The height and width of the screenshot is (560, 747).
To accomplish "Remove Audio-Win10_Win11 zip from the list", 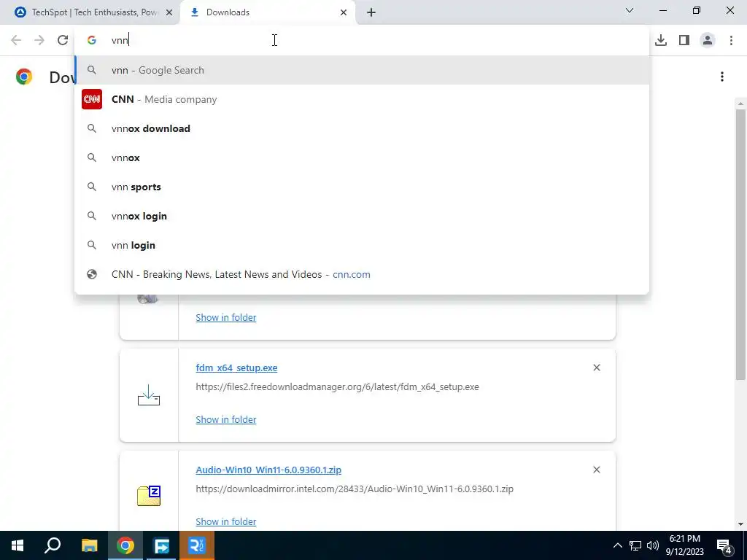I will [597, 470].
